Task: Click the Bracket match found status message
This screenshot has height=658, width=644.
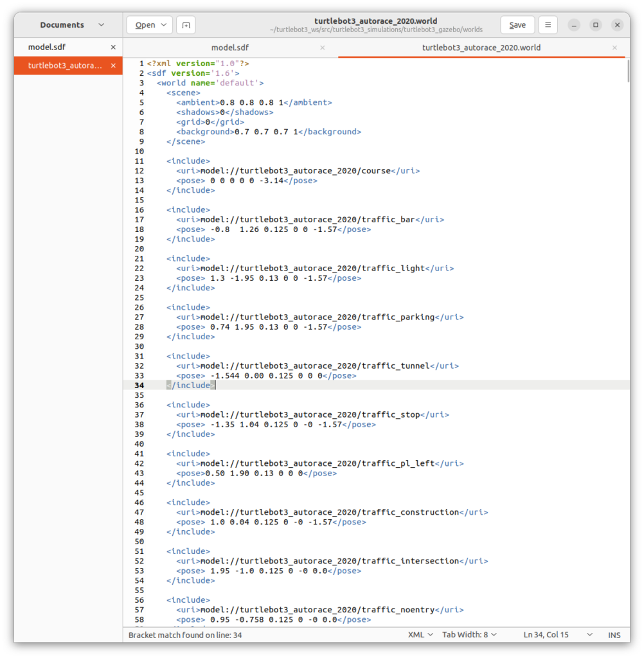Action: pos(184,635)
